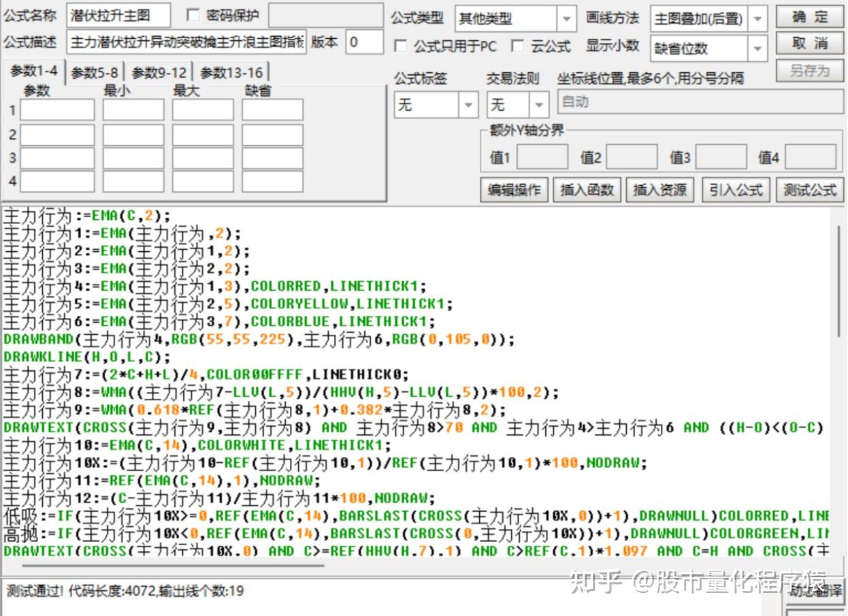
Task: Switch to the 参数9-12 tab
Action: 159,72
